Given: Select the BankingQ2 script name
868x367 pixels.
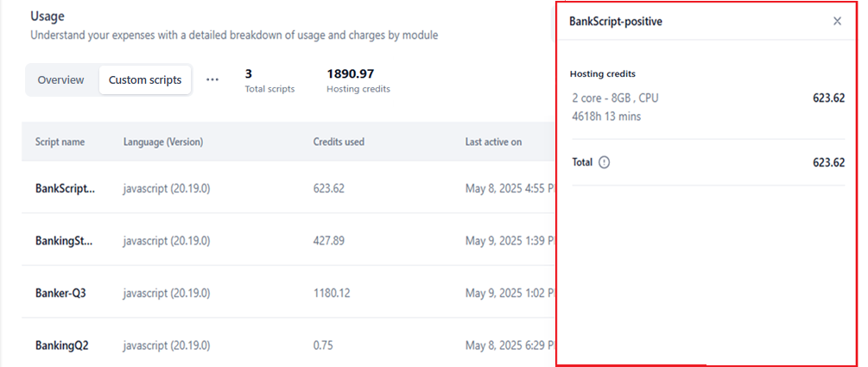Looking at the screenshot, I should (61, 345).
